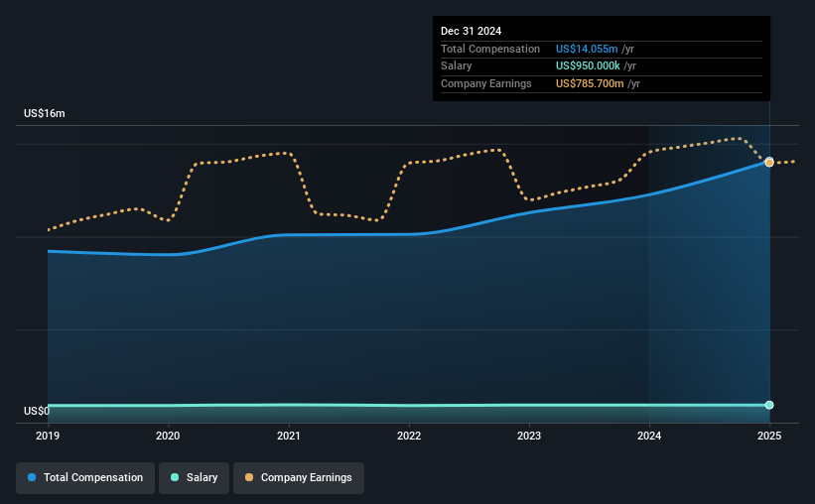Click the orange Company Earnings legend dot
This screenshot has height=504, width=815.
(249, 477)
